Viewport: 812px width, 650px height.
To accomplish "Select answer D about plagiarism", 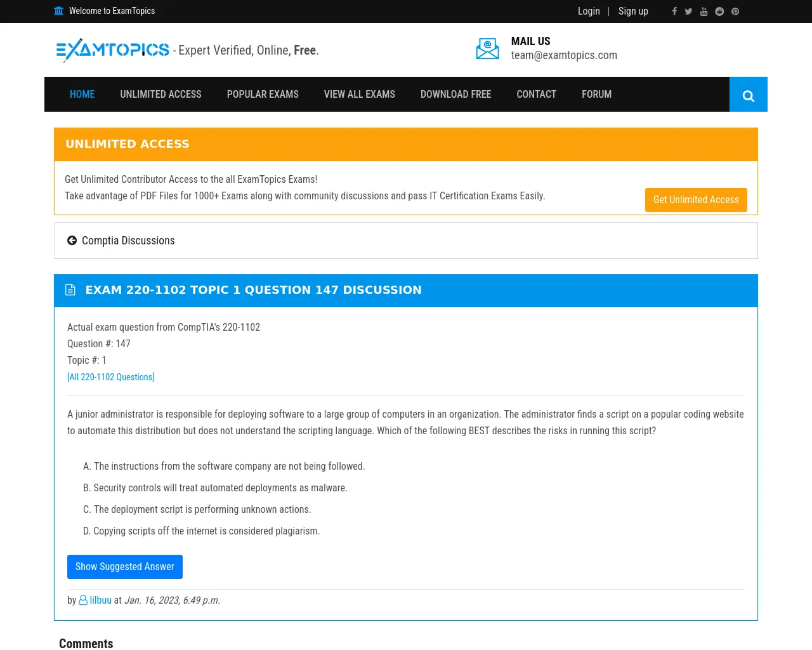I will [x=201, y=531].
